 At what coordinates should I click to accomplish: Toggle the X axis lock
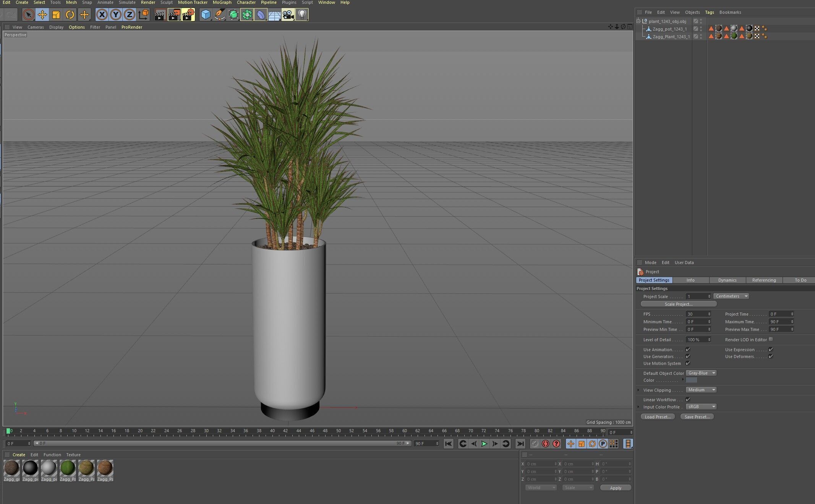click(102, 15)
